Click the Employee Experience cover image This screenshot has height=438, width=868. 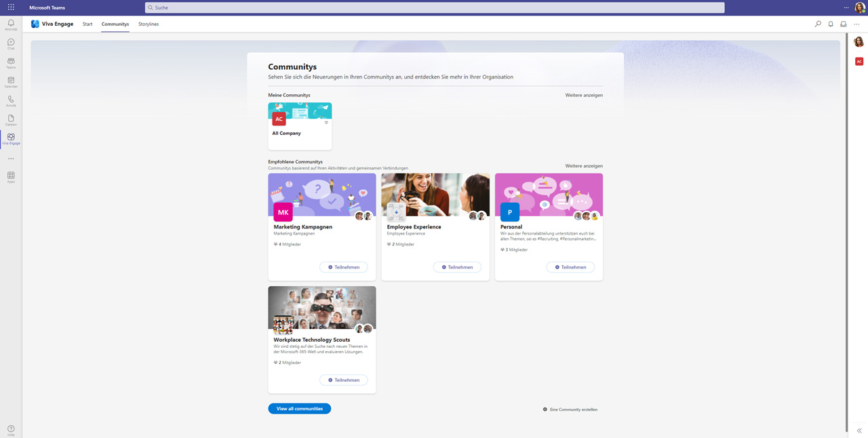click(x=435, y=193)
